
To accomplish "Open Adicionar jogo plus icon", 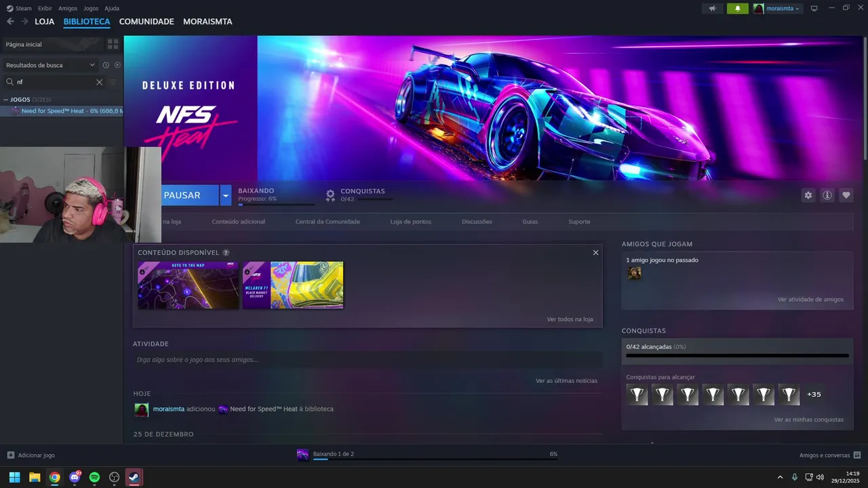I will point(10,455).
